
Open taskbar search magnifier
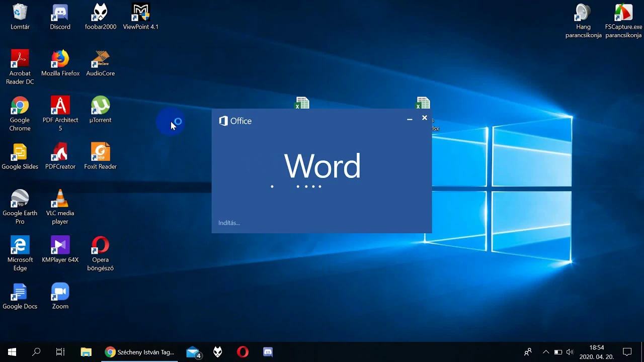[36, 352]
